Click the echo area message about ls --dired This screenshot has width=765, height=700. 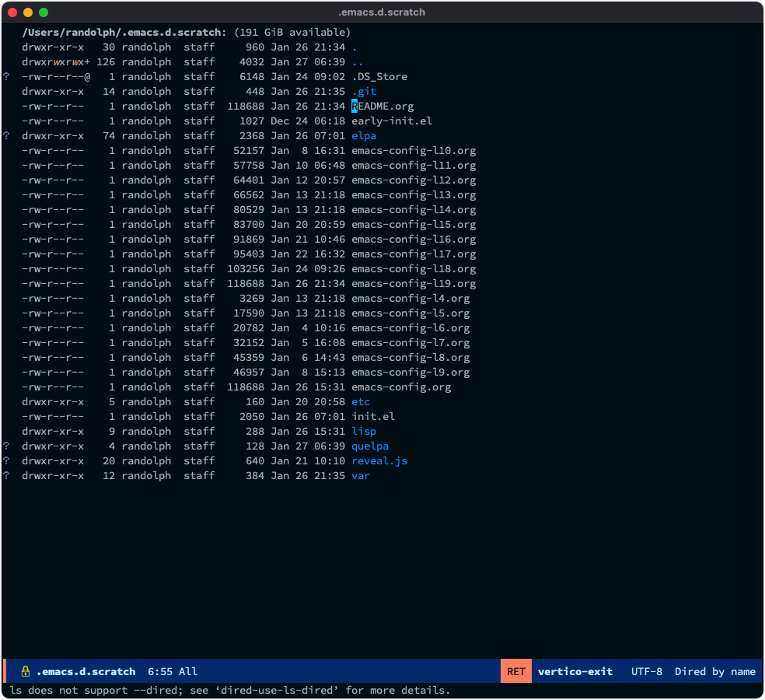[230, 690]
